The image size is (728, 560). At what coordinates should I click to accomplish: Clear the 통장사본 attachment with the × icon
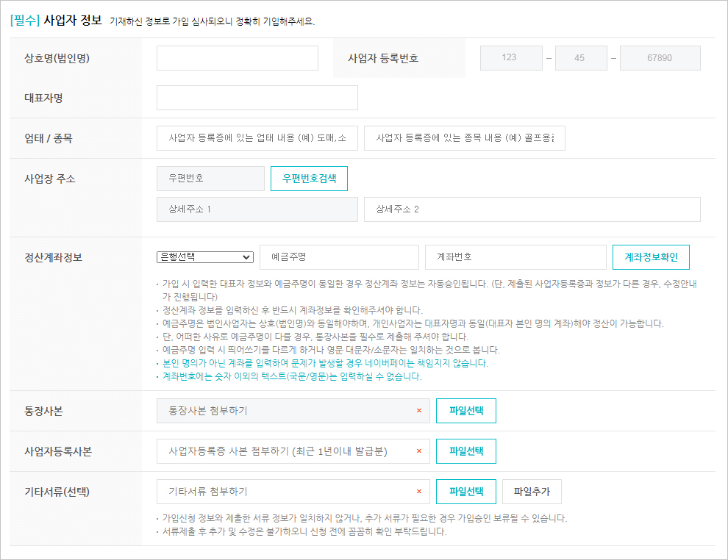pos(419,411)
